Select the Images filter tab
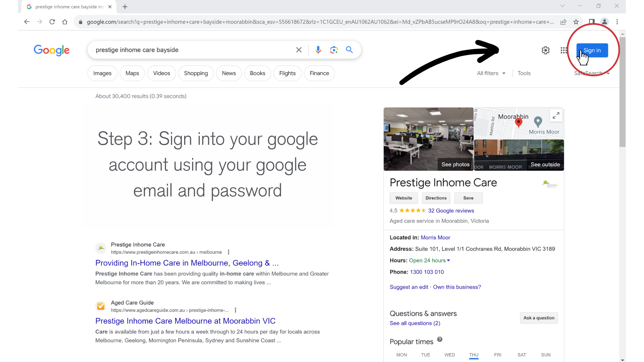 coord(102,73)
